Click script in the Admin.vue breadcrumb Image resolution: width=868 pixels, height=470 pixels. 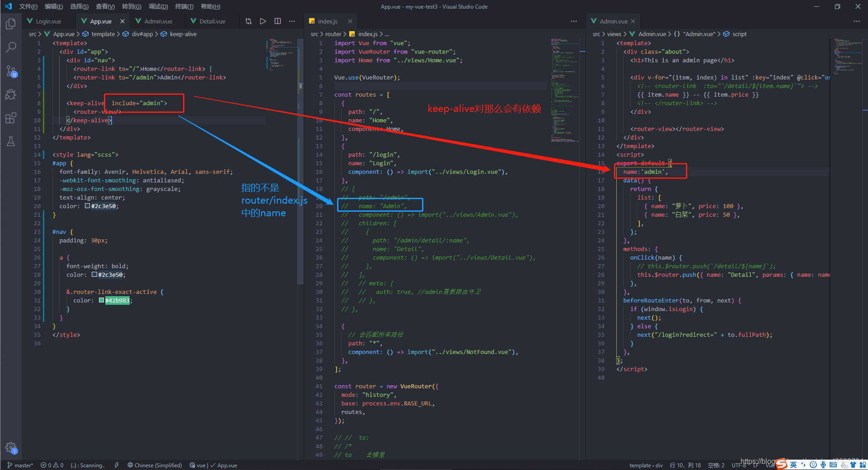click(739, 34)
